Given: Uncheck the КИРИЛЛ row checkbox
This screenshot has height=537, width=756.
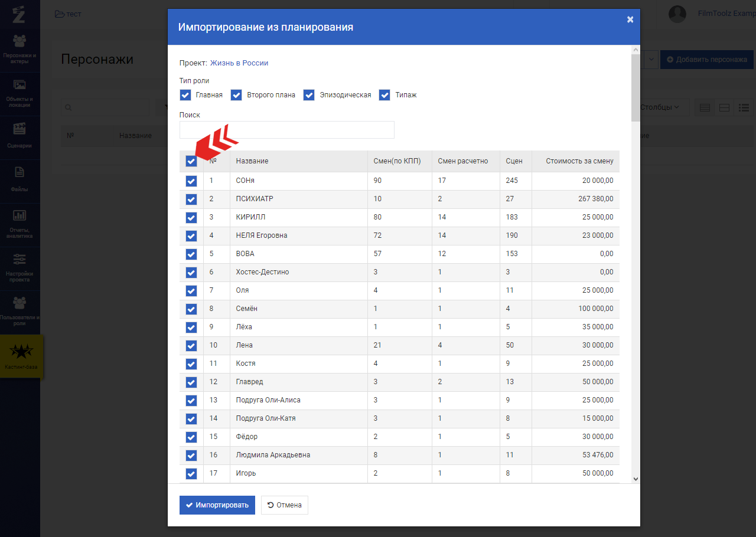Looking at the screenshot, I should [191, 218].
